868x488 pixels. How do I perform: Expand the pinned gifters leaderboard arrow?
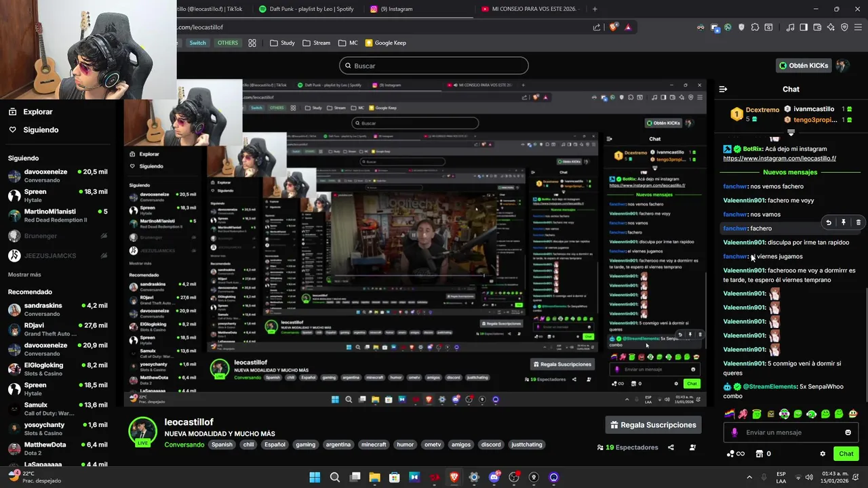[791, 133]
